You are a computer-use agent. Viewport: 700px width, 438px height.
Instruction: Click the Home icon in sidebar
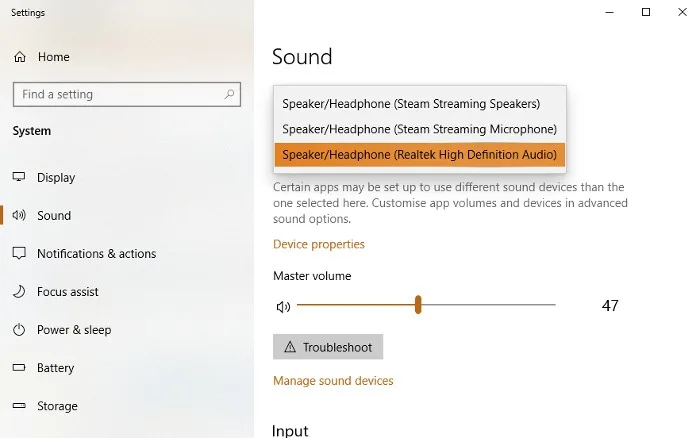point(20,57)
